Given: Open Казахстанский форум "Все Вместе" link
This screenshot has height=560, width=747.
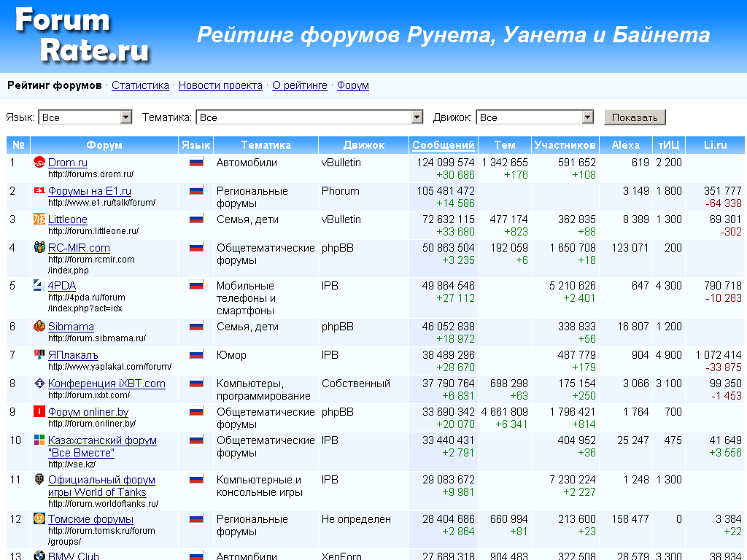Looking at the screenshot, I should pos(102,446).
